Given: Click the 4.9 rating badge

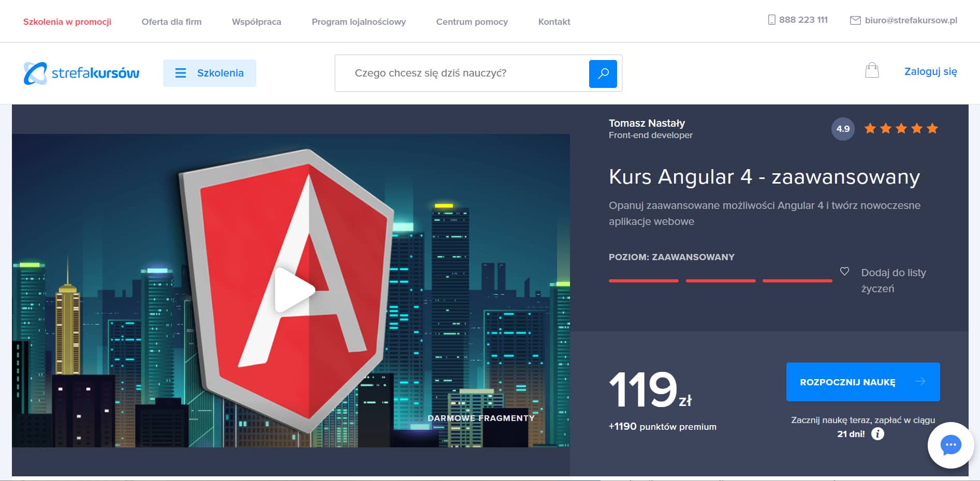Looking at the screenshot, I should click(843, 129).
